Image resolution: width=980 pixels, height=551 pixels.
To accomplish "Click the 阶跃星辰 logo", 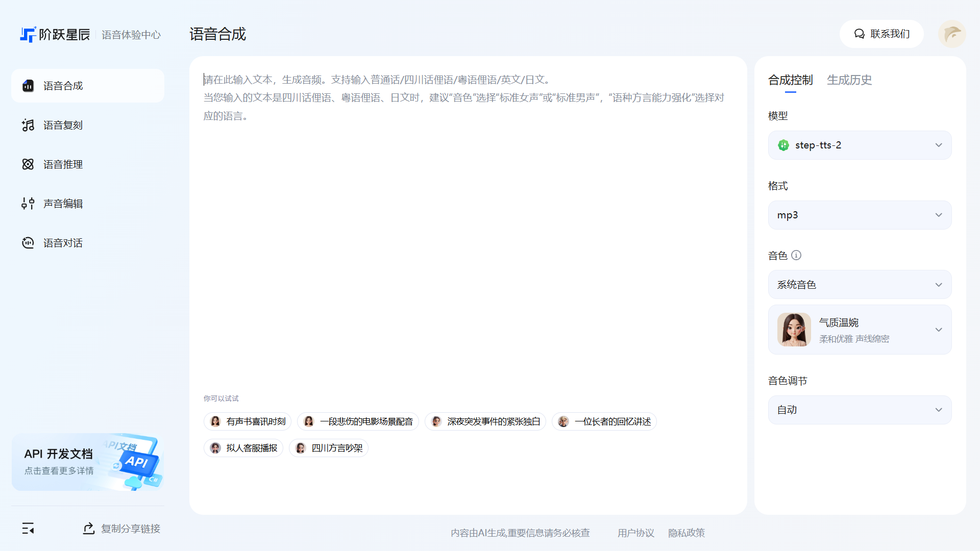I will (x=55, y=34).
